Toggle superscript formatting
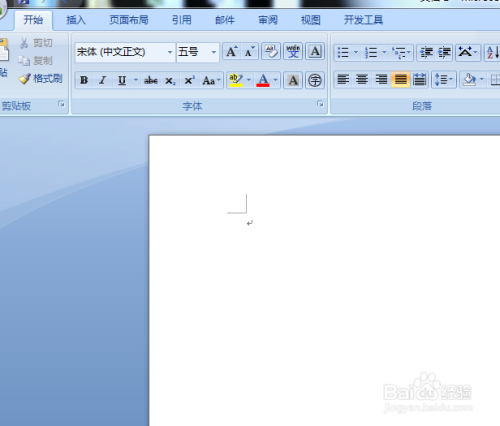 coord(189,80)
